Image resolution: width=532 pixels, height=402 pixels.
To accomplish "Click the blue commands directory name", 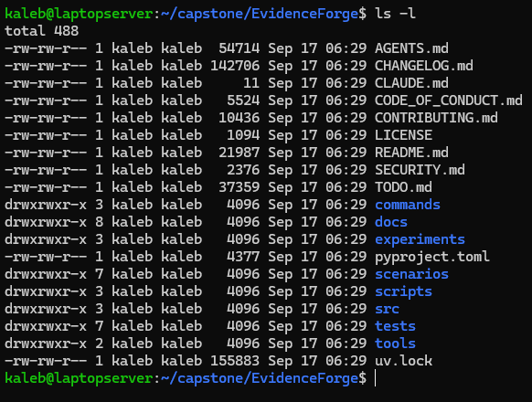I will click(408, 205).
